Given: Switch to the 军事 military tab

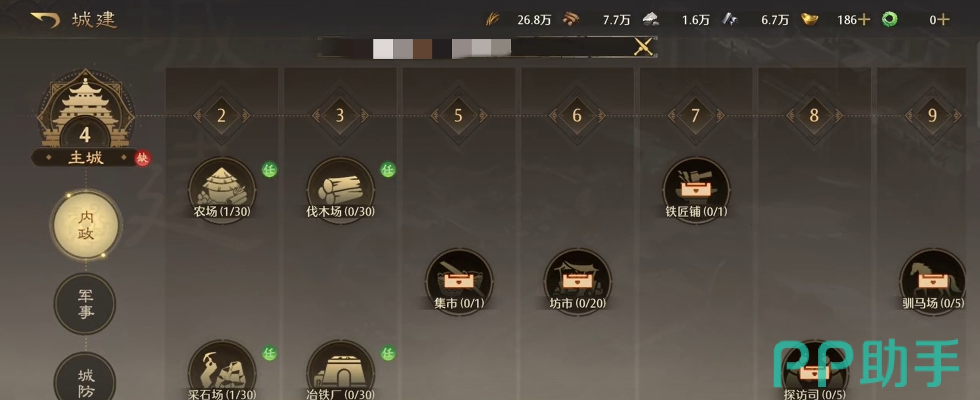Looking at the screenshot, I should pyautogui.click(x=85, y=304).
